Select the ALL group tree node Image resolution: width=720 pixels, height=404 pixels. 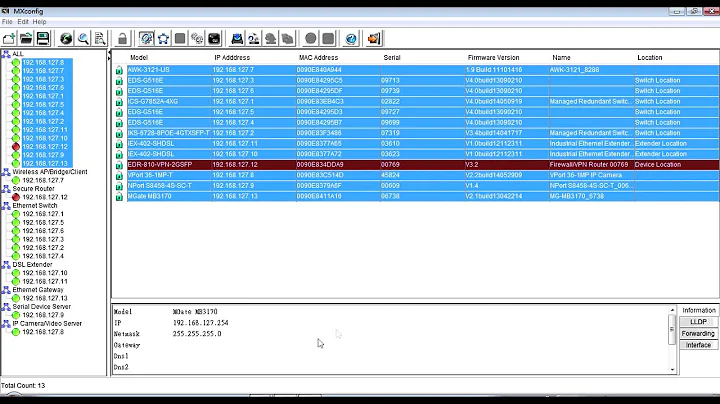17,54
